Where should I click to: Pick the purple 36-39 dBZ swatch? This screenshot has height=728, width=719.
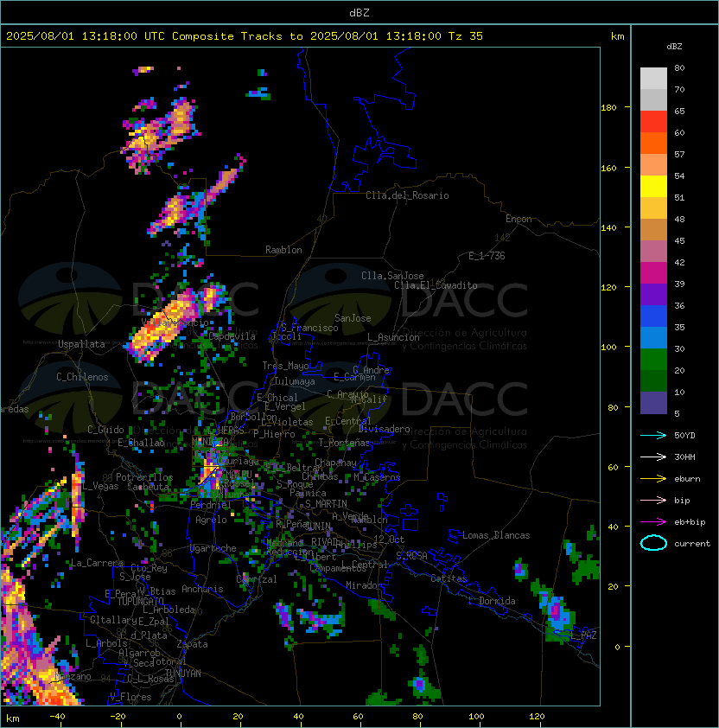(x=653, y=294)
